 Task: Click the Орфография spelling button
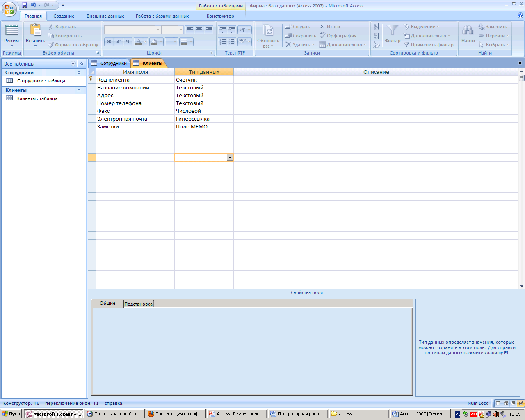pyautogui.click(x=338, y=36)
